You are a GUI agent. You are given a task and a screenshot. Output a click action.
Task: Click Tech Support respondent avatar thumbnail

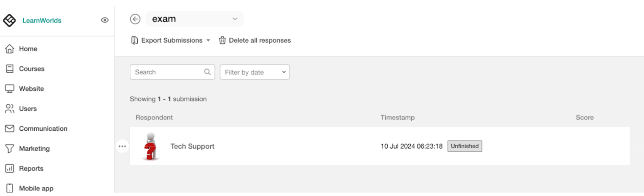[x=151, y=146]
